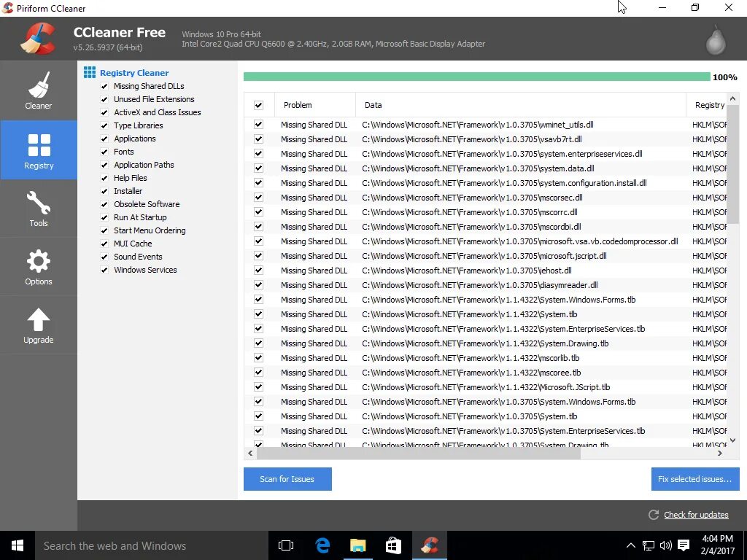The image size is (747, 560).
Task: Click the vertical scrollbar thumb
Action: [732, 166]
